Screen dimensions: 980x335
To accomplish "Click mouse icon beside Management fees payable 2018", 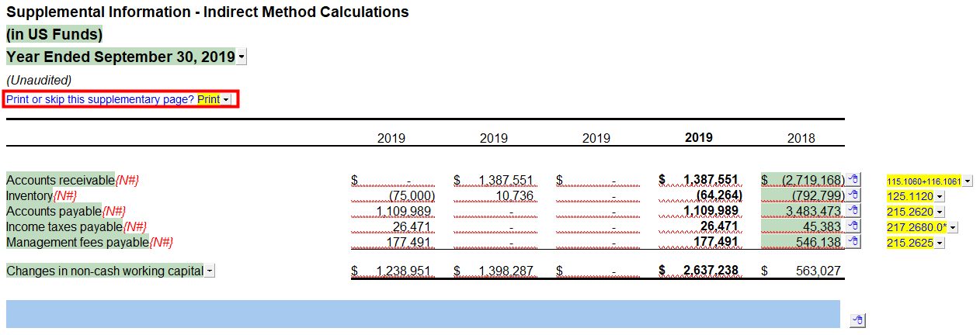I will (x=853, y=242).
